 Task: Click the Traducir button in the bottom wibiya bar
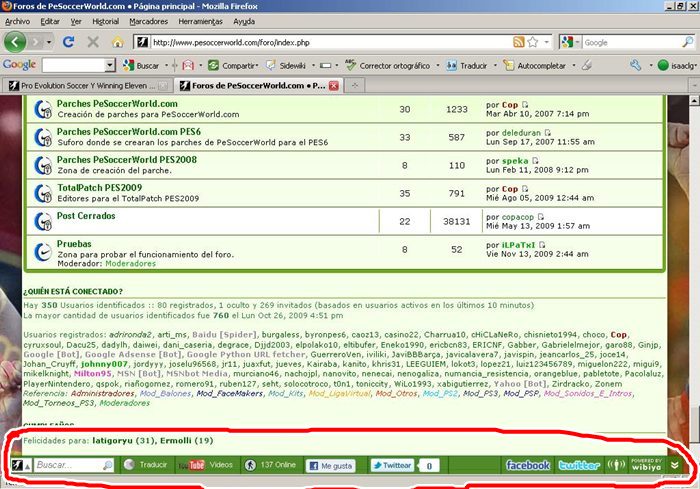[145, 465]
